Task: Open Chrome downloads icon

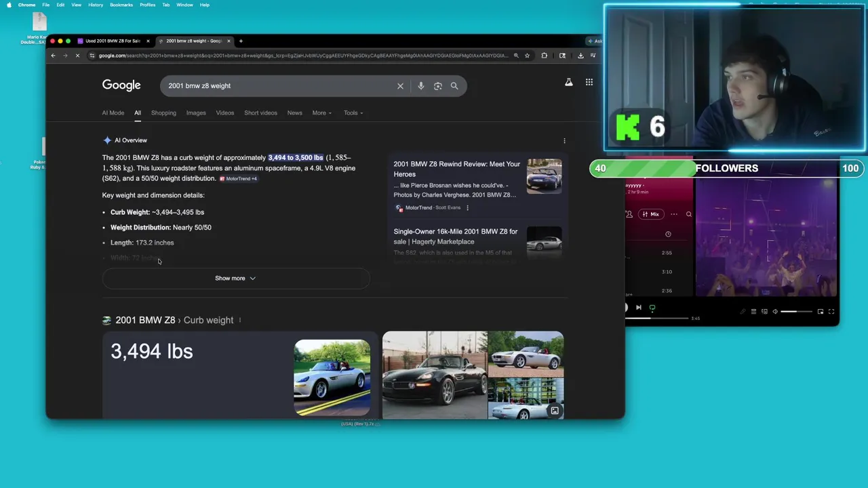Action: pos(580,56)
